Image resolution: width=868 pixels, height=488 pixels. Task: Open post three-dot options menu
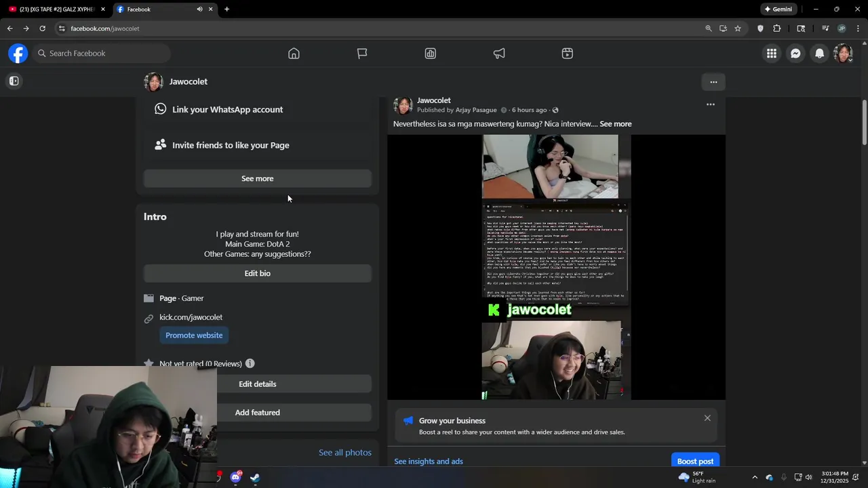(710, 104)
